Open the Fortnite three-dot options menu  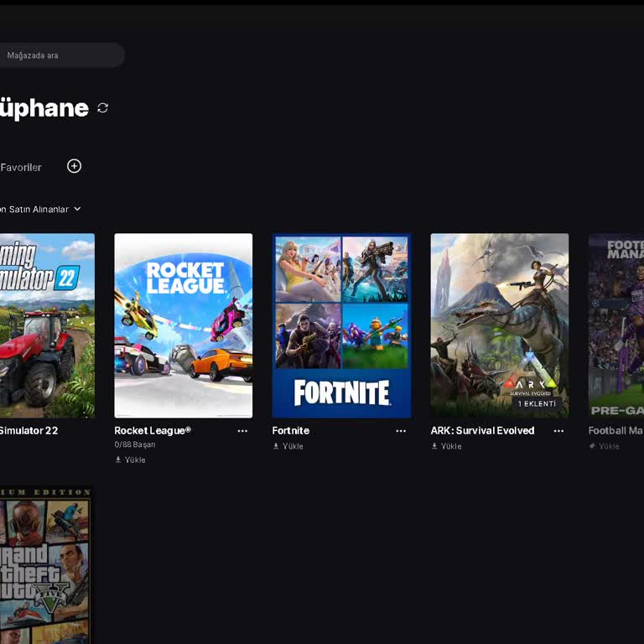[401, 431]
